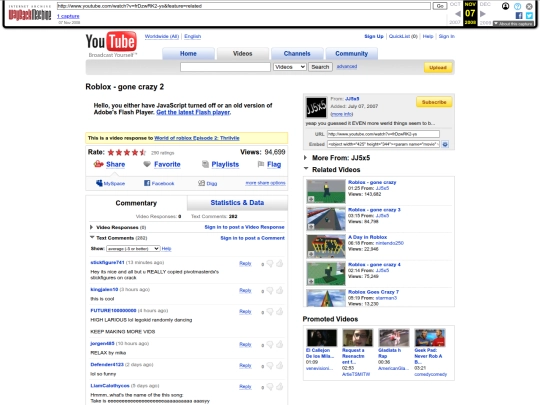Click the Flag icon
Screen dimensions: 540x405
pyautogui.click(x=261, y=164)
